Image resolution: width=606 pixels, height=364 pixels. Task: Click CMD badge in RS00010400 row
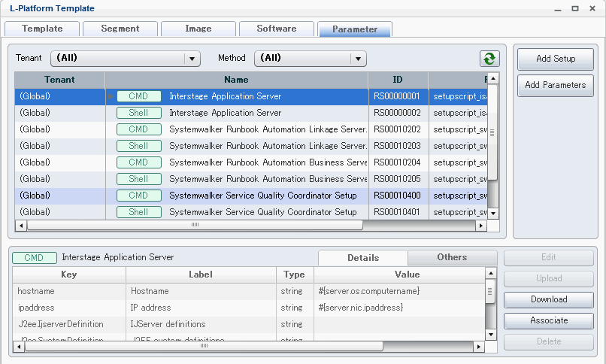point(139,196)
